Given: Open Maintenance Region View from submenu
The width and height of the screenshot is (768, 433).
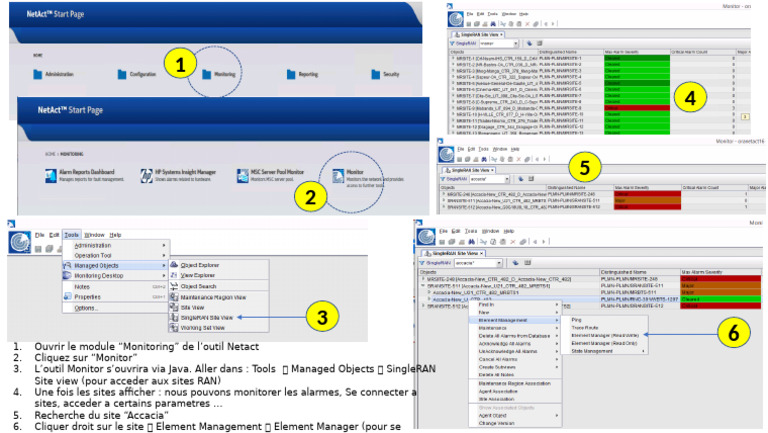Looking at the screenshot, I should tap(219, 297).
